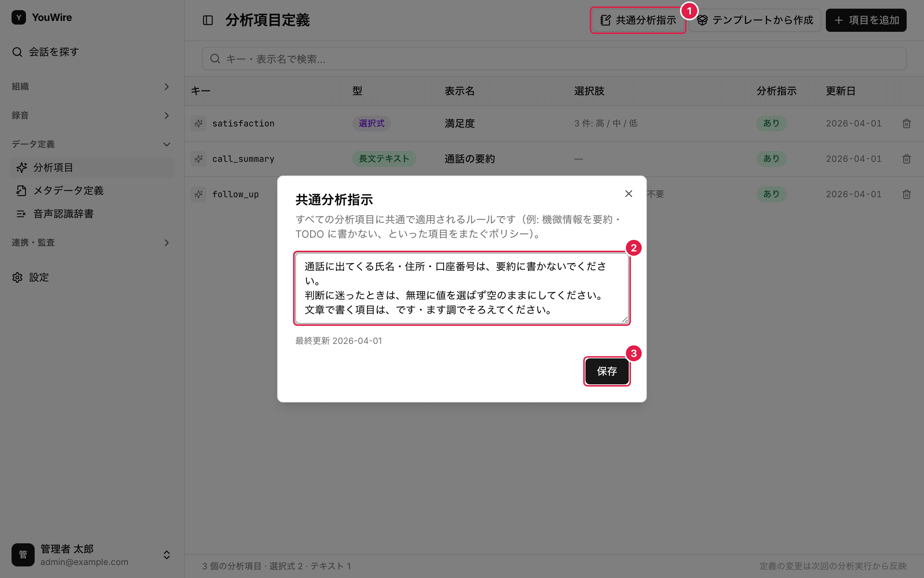Toggle the sidebar panel icon
Image resolution: width=924 pixels, height=578 pixels.
[208, 20]
